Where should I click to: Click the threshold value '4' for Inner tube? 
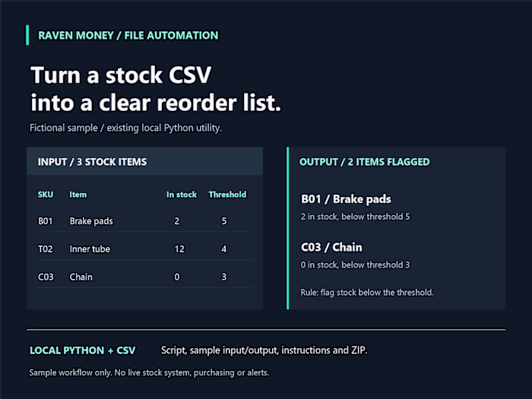click(224, 249)
